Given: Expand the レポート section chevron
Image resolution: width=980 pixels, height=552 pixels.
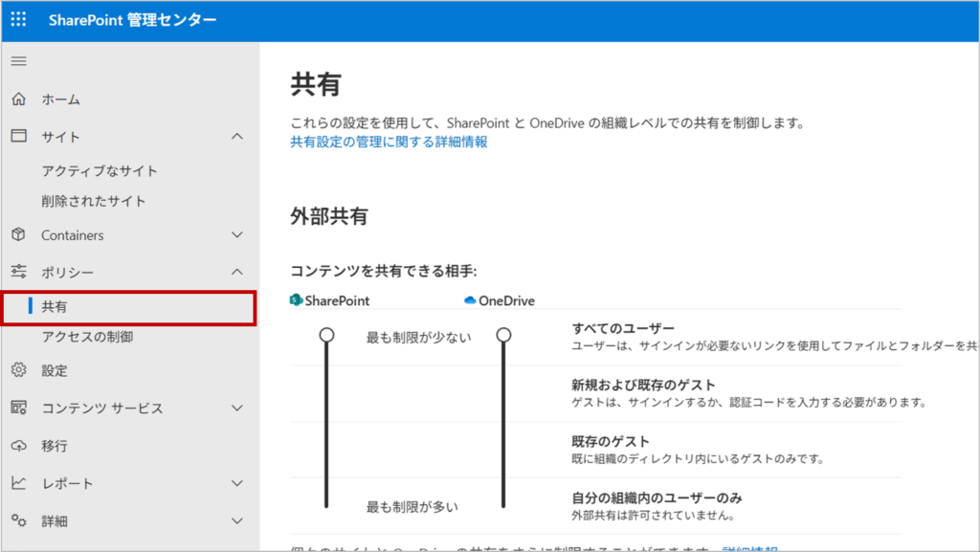Looking at the screenshot, I should pyautogui.click(x=237, y=483).
